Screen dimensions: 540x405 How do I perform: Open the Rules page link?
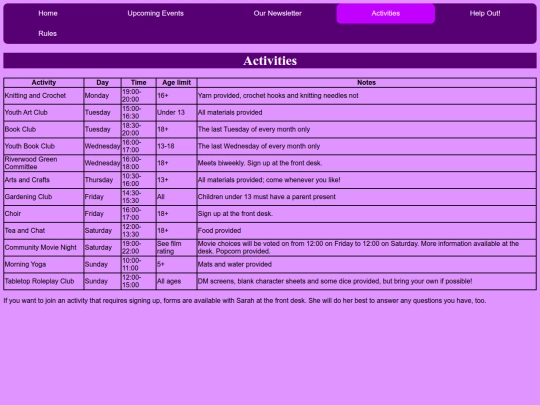click(48, 33)
